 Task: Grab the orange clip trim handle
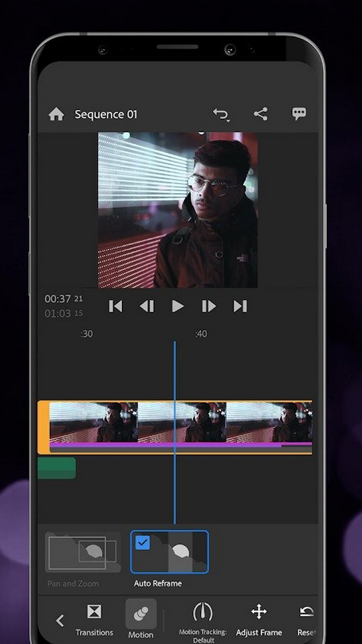click(x=44, y=427)
